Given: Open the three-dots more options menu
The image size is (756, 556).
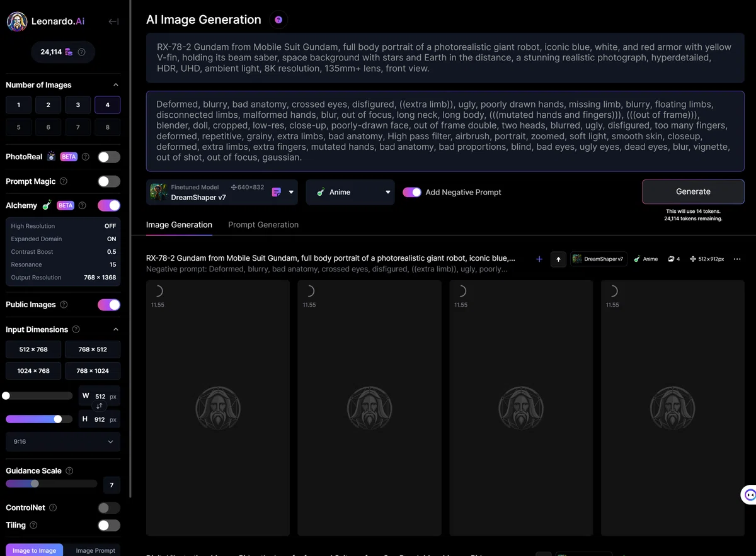Looking at the screenshot, I should (737, 259).
